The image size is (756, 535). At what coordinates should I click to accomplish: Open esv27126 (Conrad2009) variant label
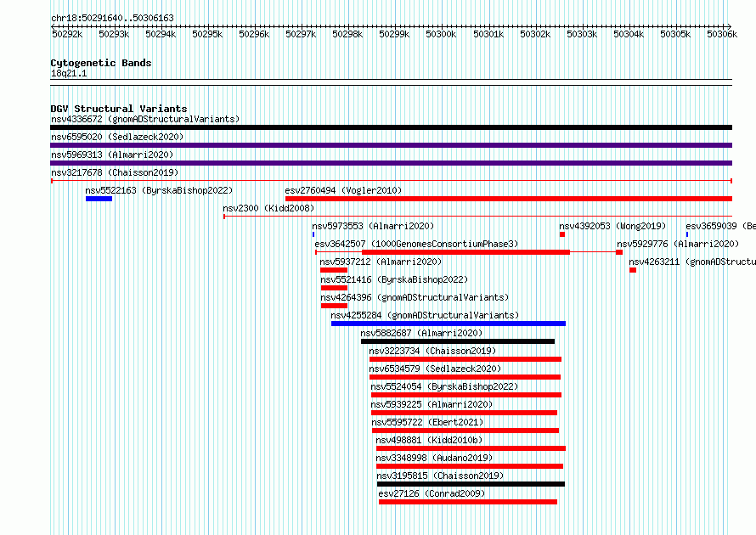[x=432, y=493]
